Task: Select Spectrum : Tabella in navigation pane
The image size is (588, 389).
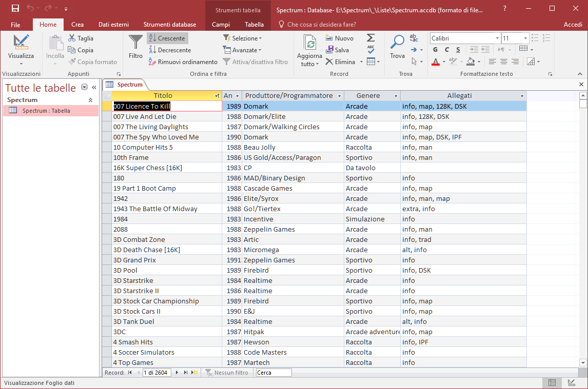Action: (51, 111)
